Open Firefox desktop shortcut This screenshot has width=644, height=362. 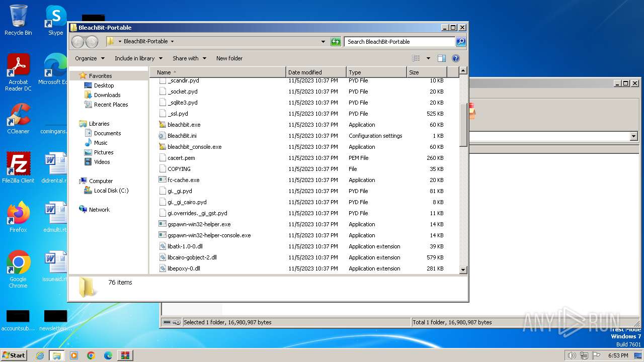tap(18, 217)
